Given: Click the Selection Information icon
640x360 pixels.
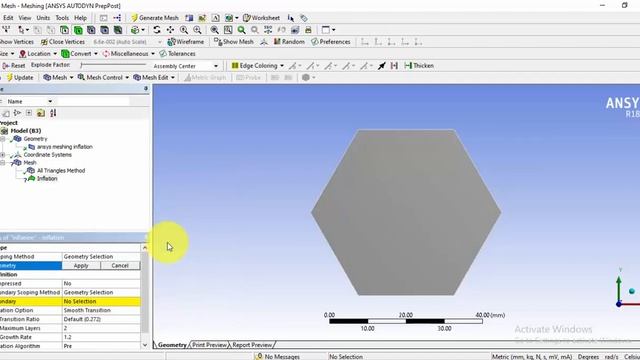Looking at the screenshot, I should click(x=291, y=18).
